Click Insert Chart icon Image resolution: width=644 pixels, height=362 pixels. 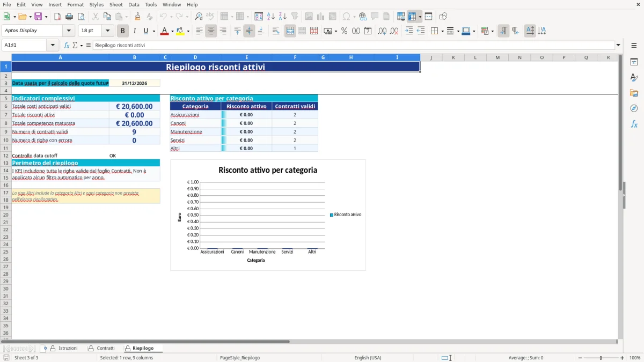(x=320, y=17)
